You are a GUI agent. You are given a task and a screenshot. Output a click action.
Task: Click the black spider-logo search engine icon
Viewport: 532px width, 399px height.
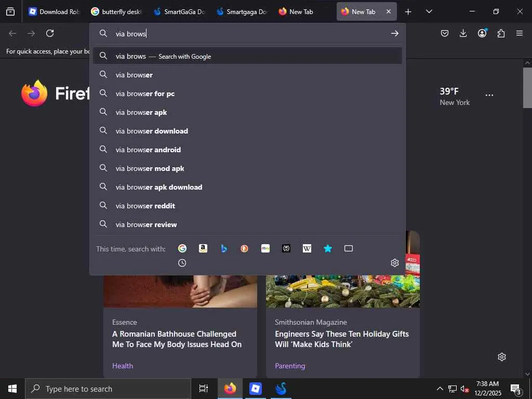click(x=286, y=249)
